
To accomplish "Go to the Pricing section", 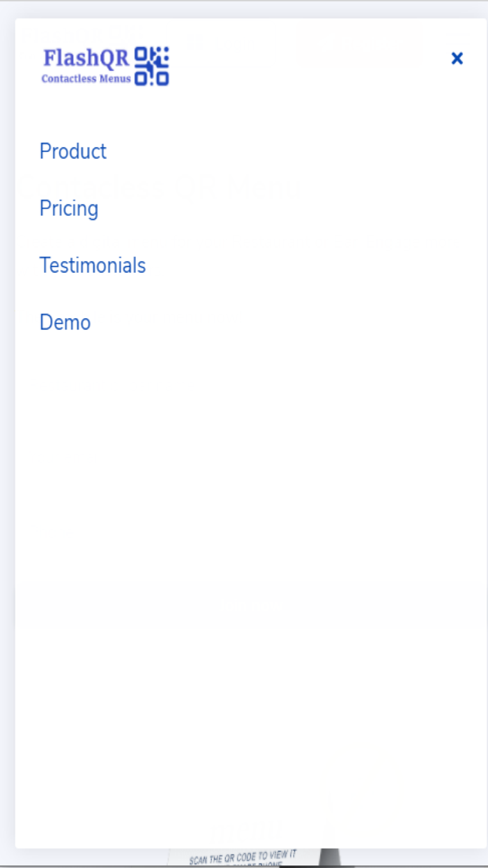I will coord(69,209).
